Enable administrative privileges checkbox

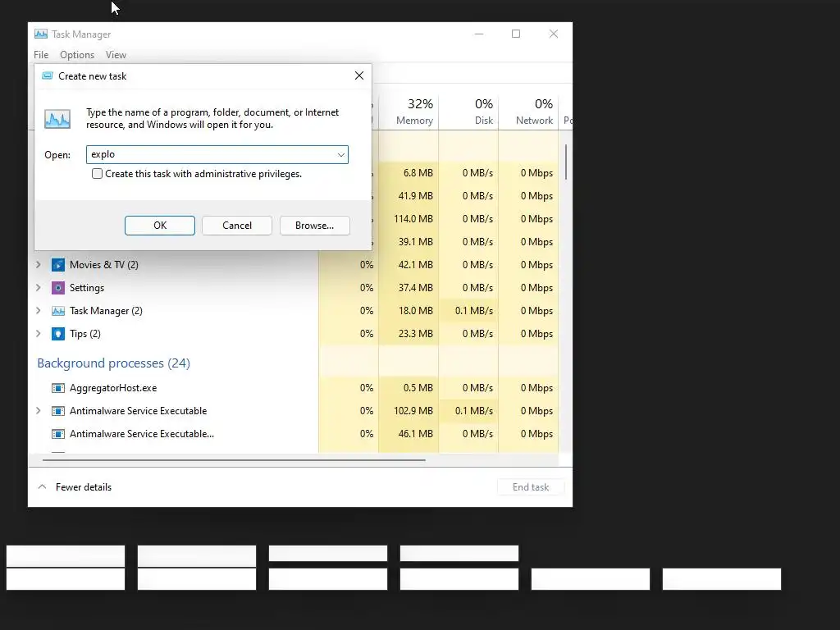click(97, 174)
